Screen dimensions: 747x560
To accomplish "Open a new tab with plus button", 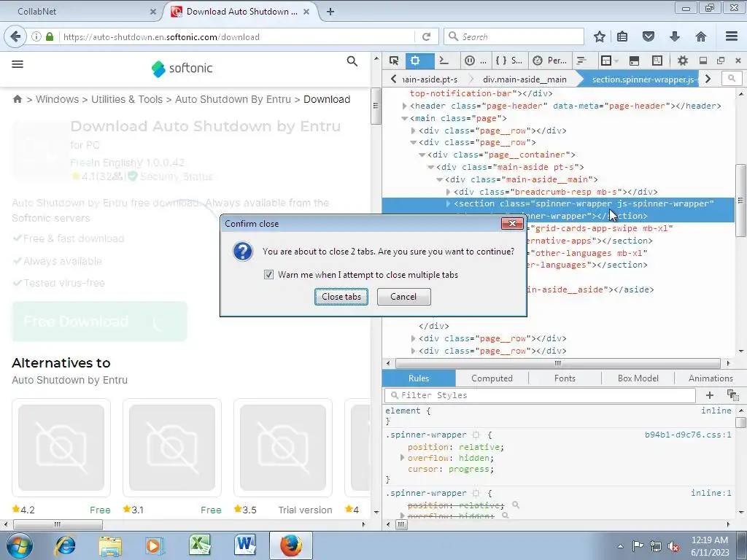I will coord(330,12).
